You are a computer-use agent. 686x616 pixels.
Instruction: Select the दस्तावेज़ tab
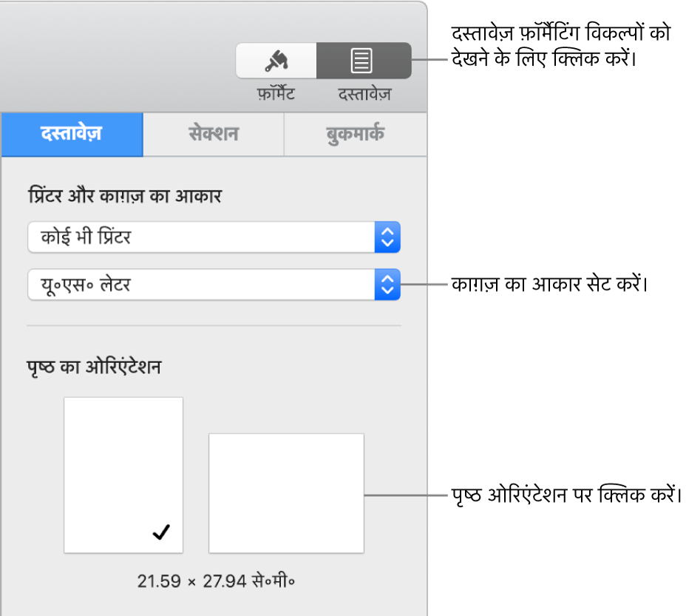pyautogui.click(x=72, y=134)
